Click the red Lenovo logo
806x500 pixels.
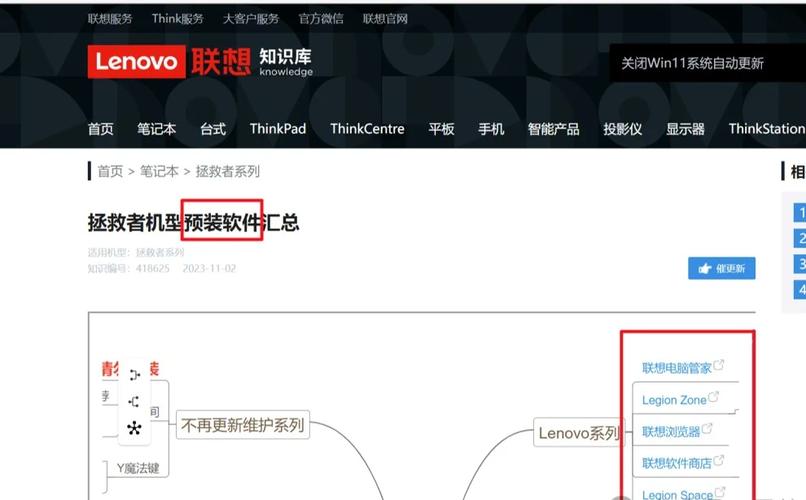point(136,62)
